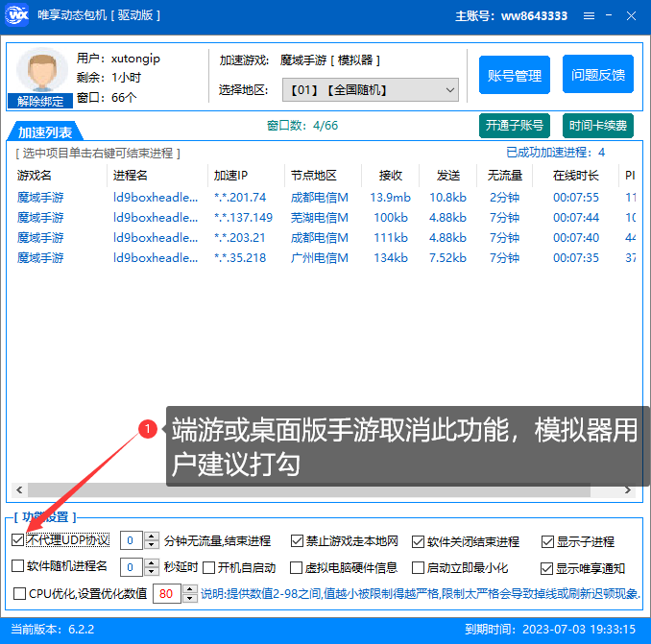The width and height of the screenshot is (651, 644).
Task: Toggle 显示子进程 checkbox
Action: [547, 541]
